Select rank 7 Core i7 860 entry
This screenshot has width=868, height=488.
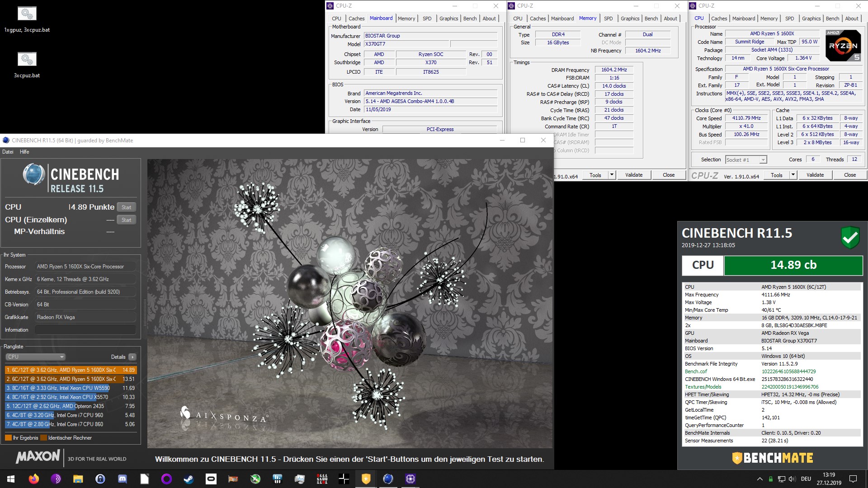(x=71, y=424)
